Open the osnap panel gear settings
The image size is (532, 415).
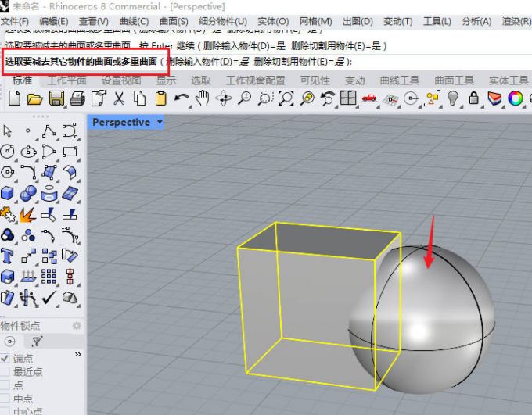tap(77, 326)
